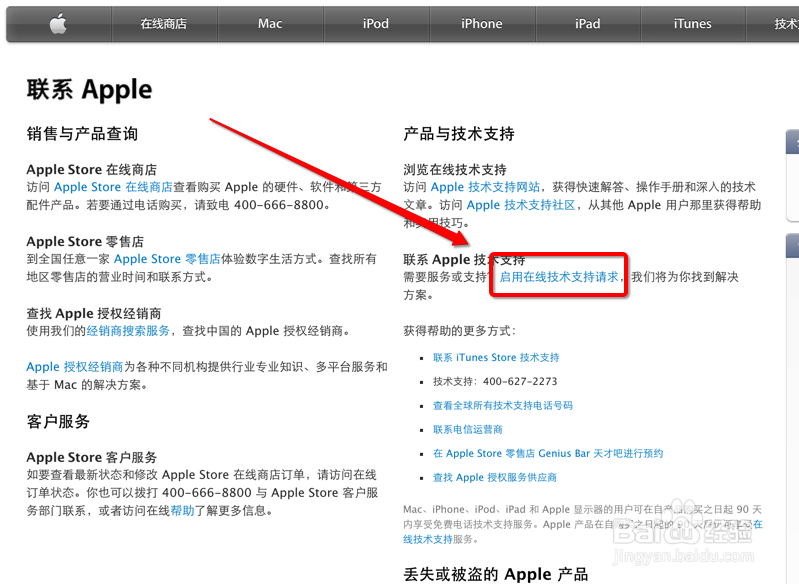This screenshot has width=799, height=584.
Task: Click the 联系电信运营商 link
Action: (x=468, y=430)
